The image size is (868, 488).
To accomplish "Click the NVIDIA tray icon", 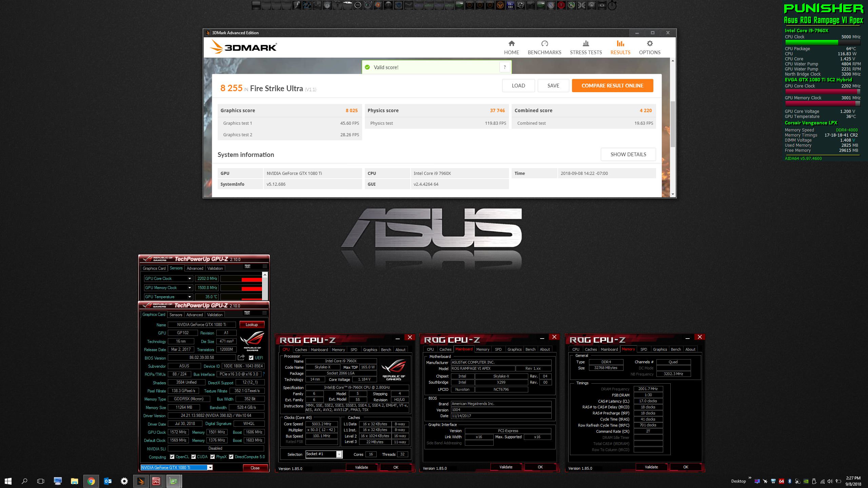I will click(x=806, y=481).
